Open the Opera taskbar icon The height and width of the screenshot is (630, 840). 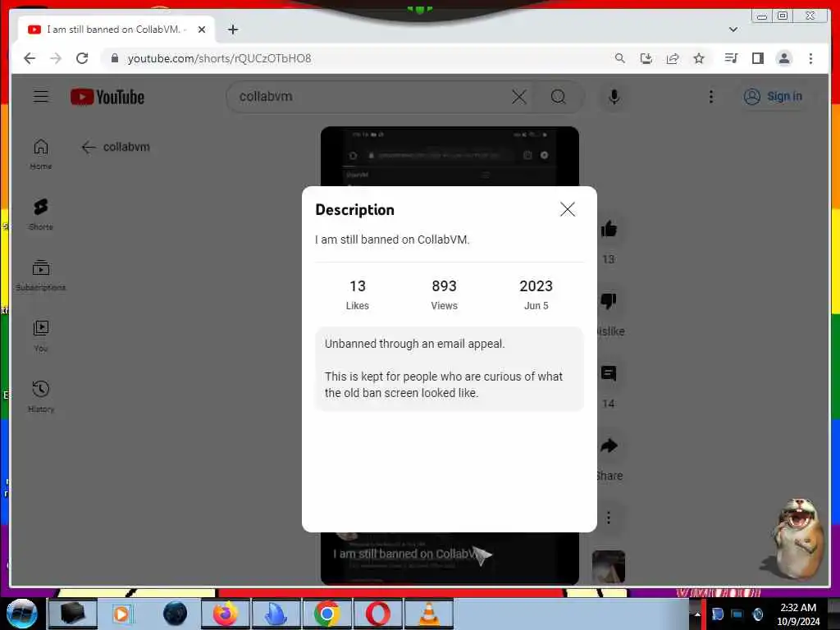377,614
